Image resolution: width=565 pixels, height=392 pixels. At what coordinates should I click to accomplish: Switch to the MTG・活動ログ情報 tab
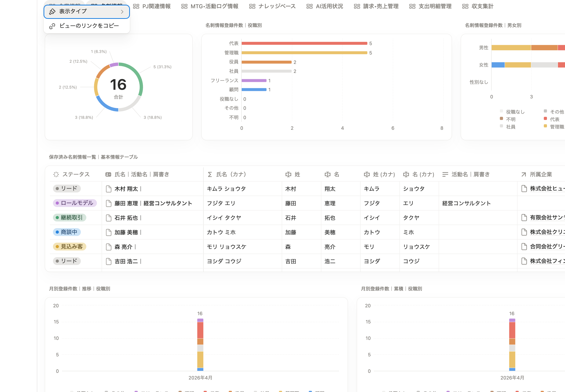click(210, 6)
